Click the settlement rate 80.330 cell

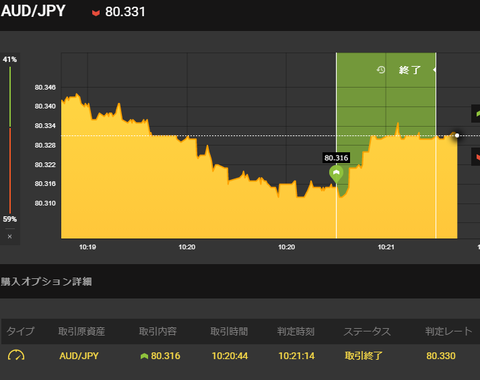tap(441, 356)
